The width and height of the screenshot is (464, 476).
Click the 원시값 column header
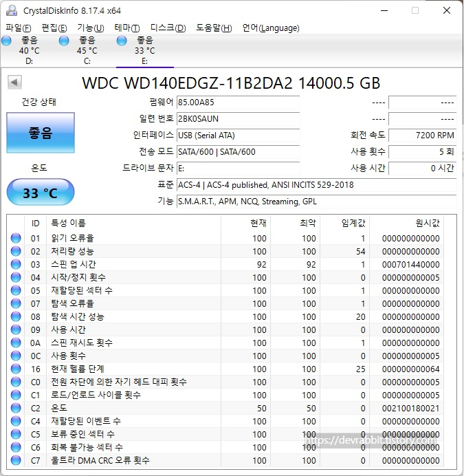(x=407, y=224)
